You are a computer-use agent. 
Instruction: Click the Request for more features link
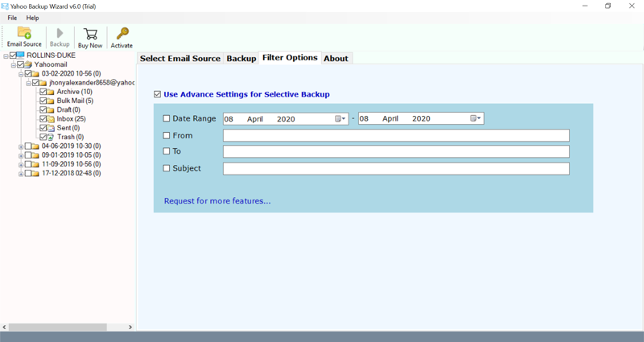(217, 200)
